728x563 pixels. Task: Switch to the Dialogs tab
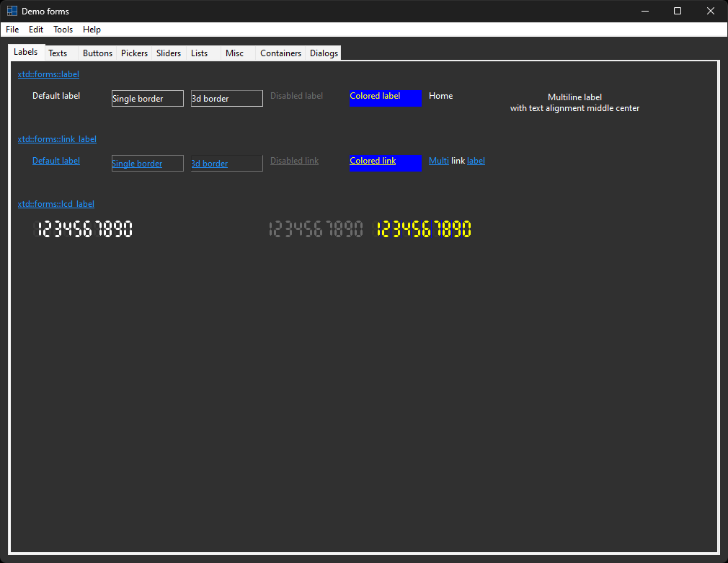[324, 53]
